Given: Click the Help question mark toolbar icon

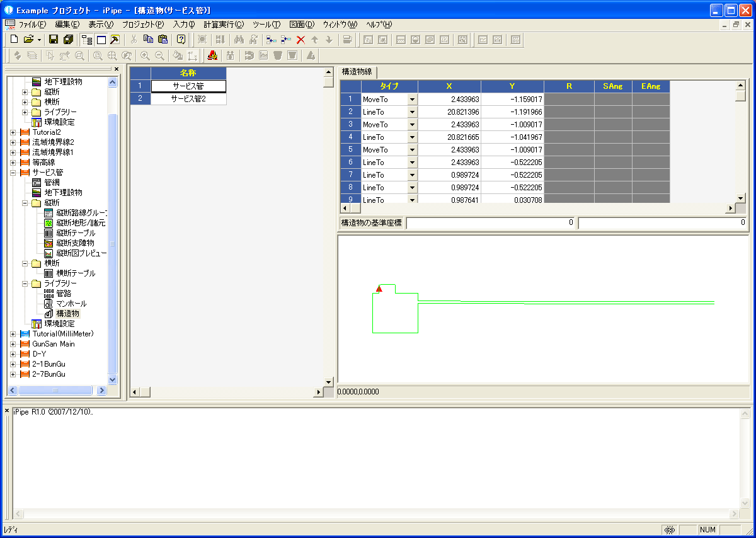Looking at the screenshot, I should pos(181,40).
